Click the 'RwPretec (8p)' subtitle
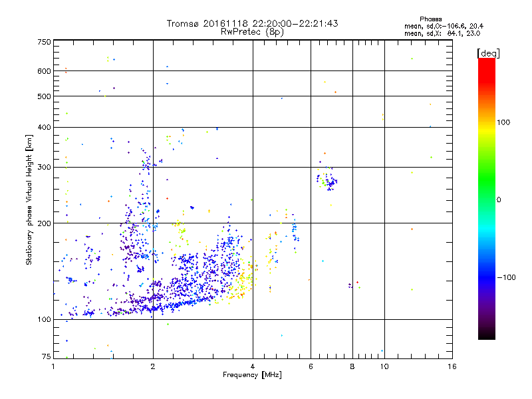Viewport: 532px width, 399px height. [x=252, y=32]
